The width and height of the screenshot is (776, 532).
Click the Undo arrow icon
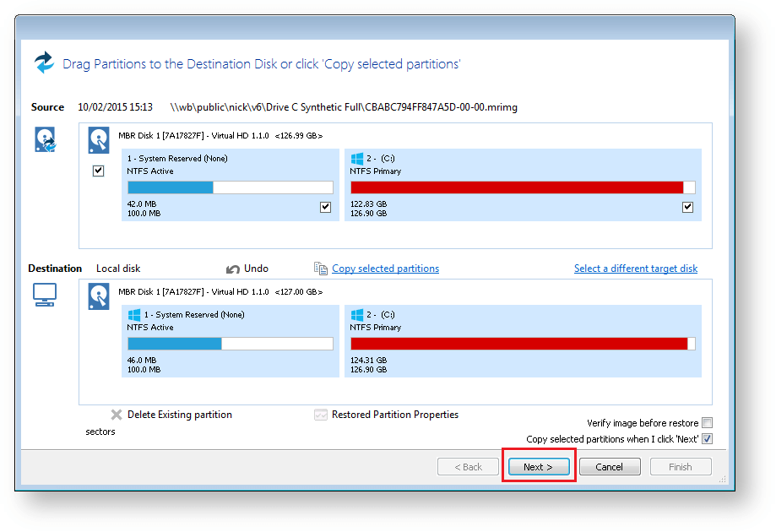click(231, 268)
